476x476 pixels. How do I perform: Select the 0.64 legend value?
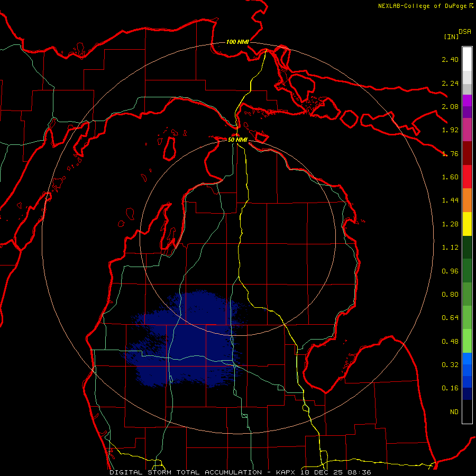450,318
